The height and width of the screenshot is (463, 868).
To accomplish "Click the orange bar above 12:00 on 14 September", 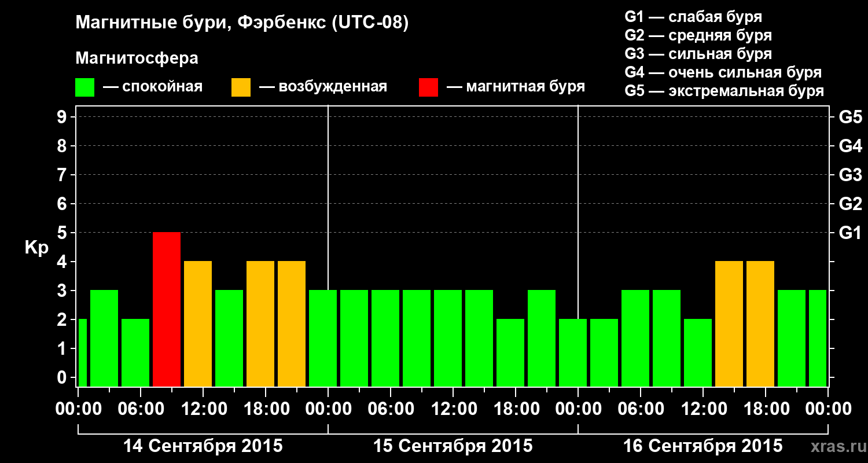I will click(x=198, y=324).
